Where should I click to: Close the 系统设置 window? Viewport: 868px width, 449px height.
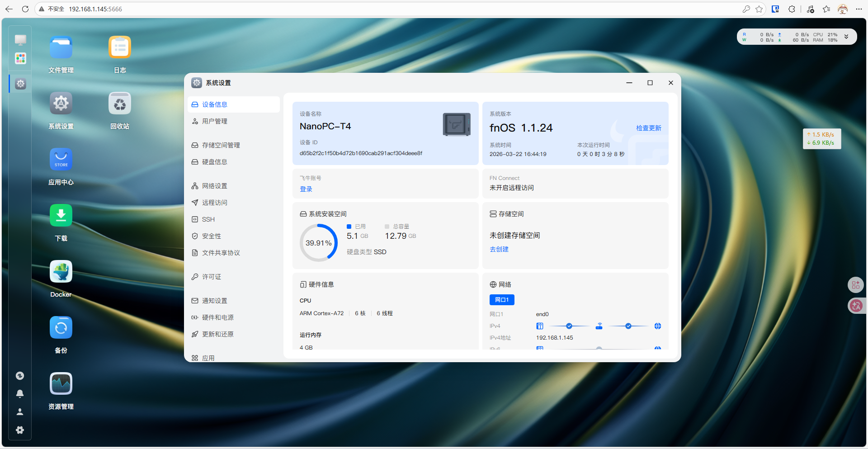pyautogui.click(x=671, y=83)
